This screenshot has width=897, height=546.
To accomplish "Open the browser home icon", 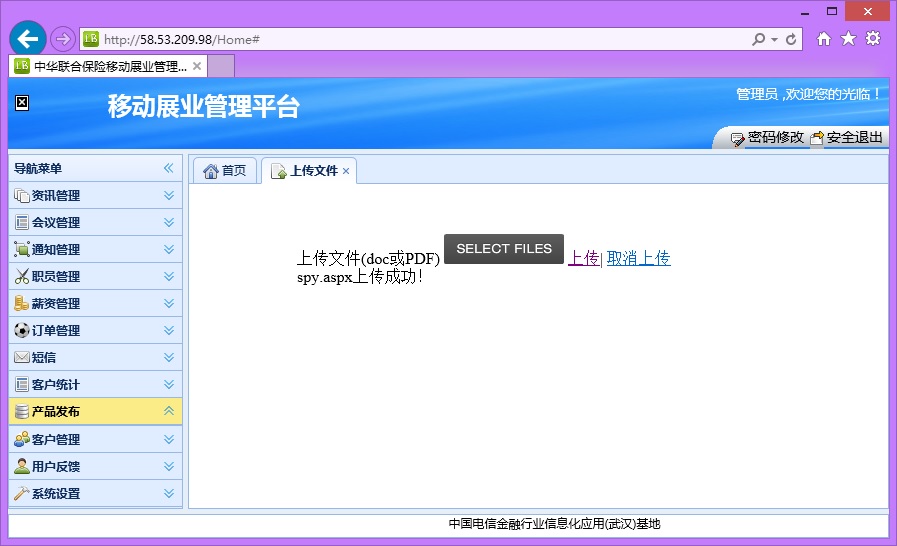I will click(824, 39).
